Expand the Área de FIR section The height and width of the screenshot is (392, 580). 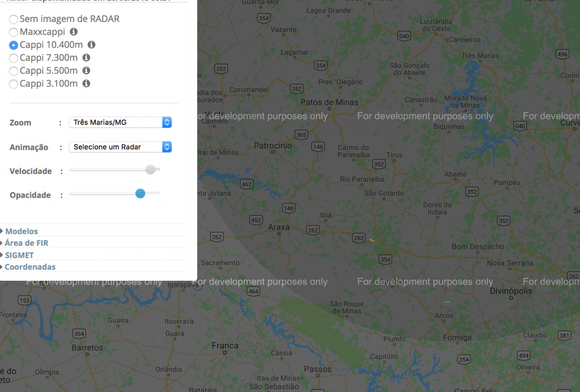pyautogui.click(x=27, y=243)
